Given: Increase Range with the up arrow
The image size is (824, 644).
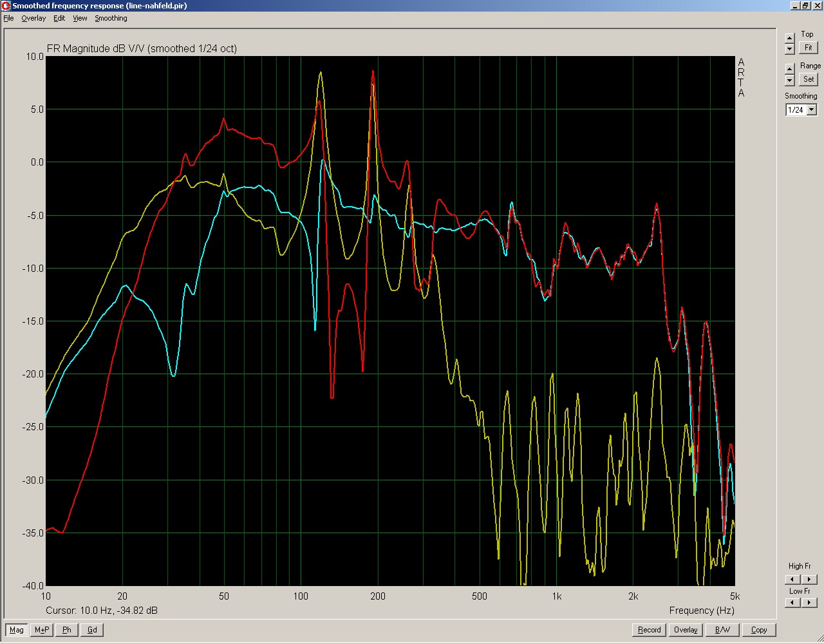Looking at the screenshot, I should coord(790,69).
